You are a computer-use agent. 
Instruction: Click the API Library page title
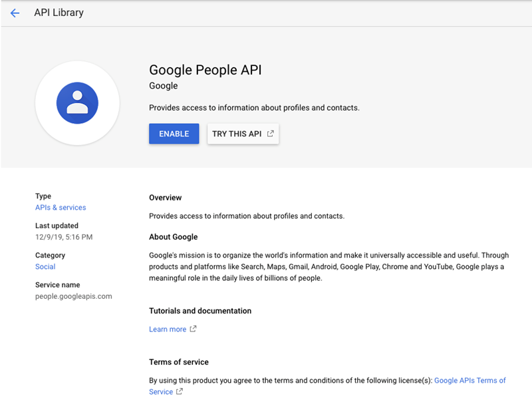59,13
